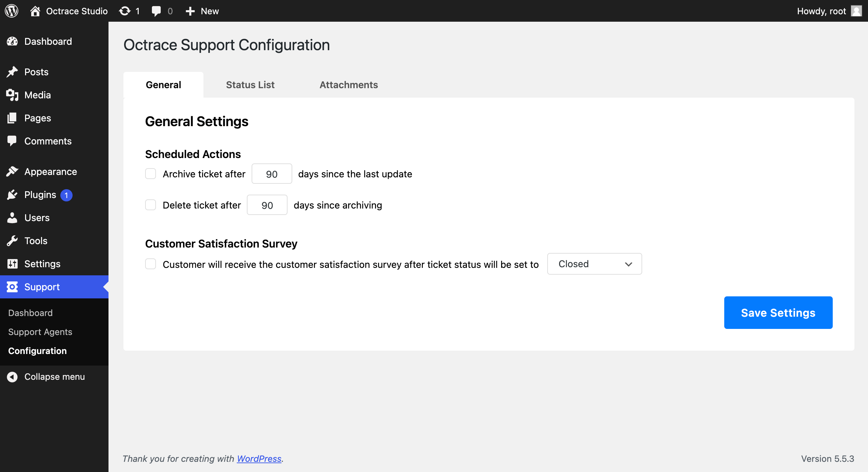Save the general settings

(778, 312)
